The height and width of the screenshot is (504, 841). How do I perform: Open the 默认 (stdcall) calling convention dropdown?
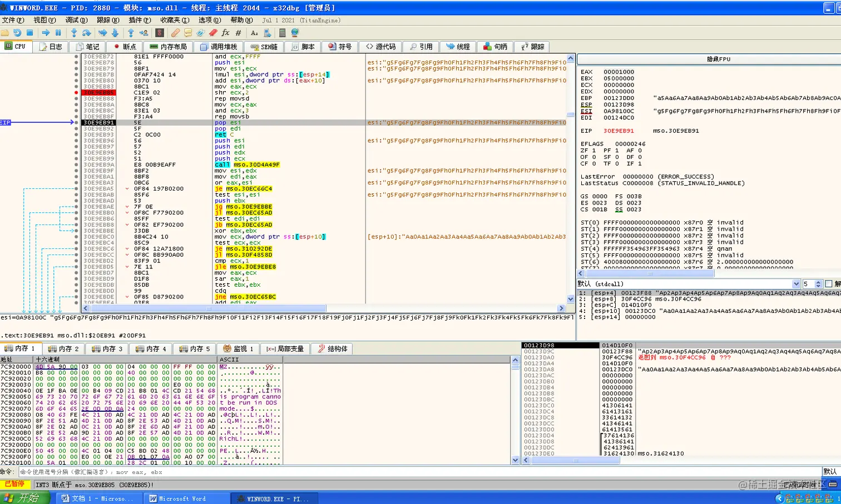(689, 284)
